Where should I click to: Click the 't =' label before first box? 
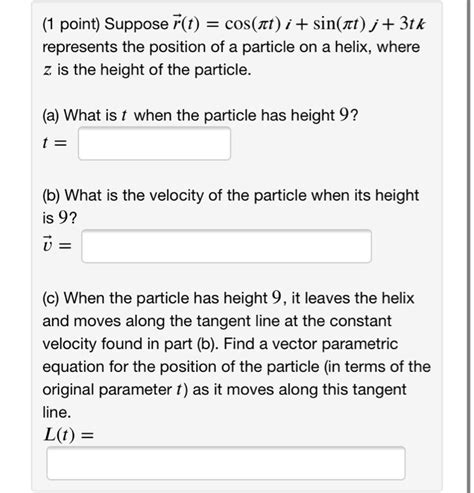55,143
